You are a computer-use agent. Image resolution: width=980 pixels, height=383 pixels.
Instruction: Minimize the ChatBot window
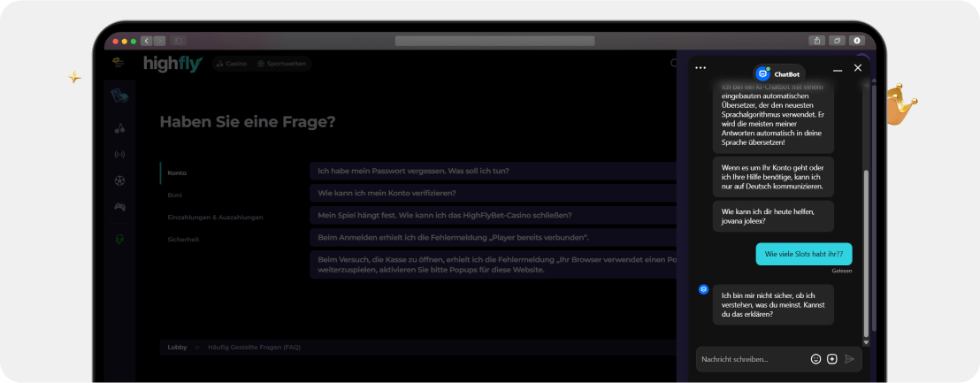point(838,70)
